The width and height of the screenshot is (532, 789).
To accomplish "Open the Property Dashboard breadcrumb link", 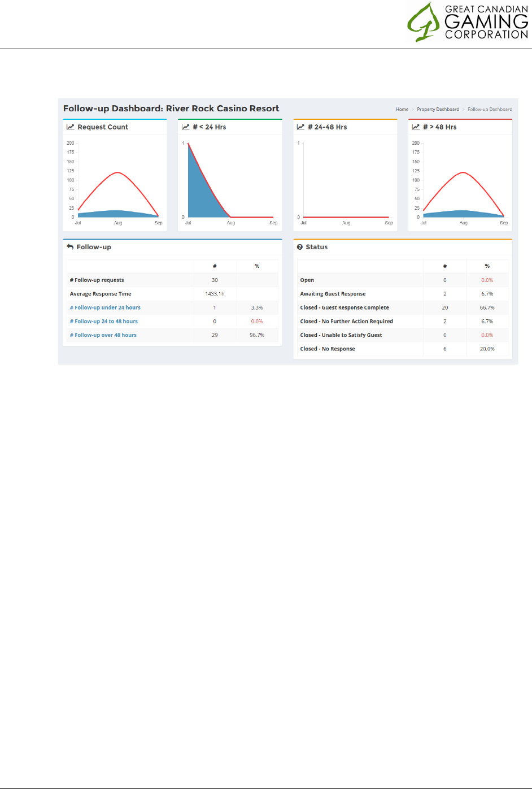I will 438,109.
